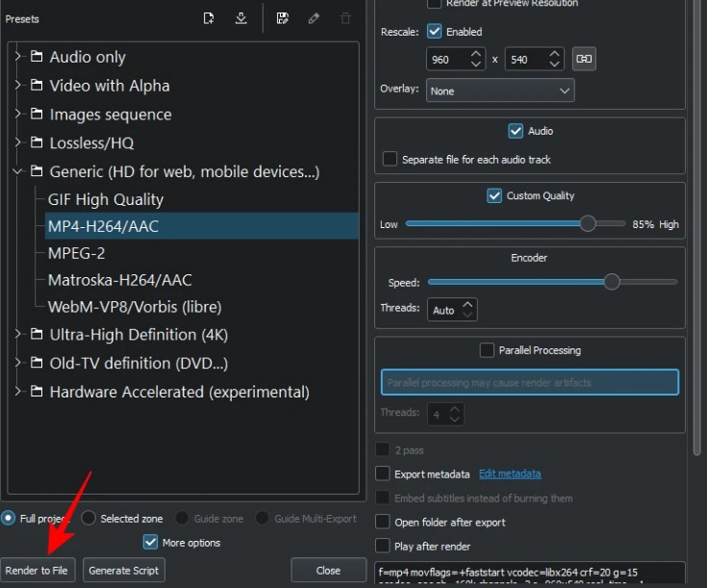Click Generate Script button

tap(123, 571)
